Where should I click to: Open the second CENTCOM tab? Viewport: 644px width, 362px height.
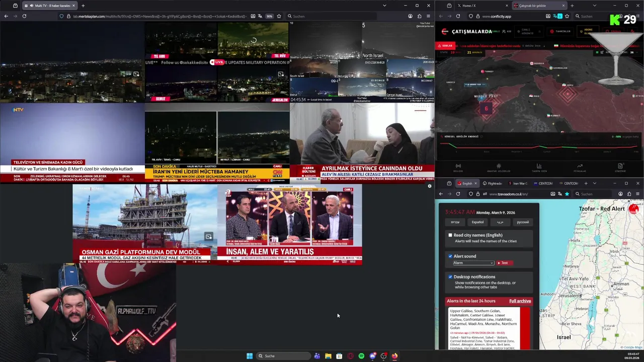tap(569, 184)
